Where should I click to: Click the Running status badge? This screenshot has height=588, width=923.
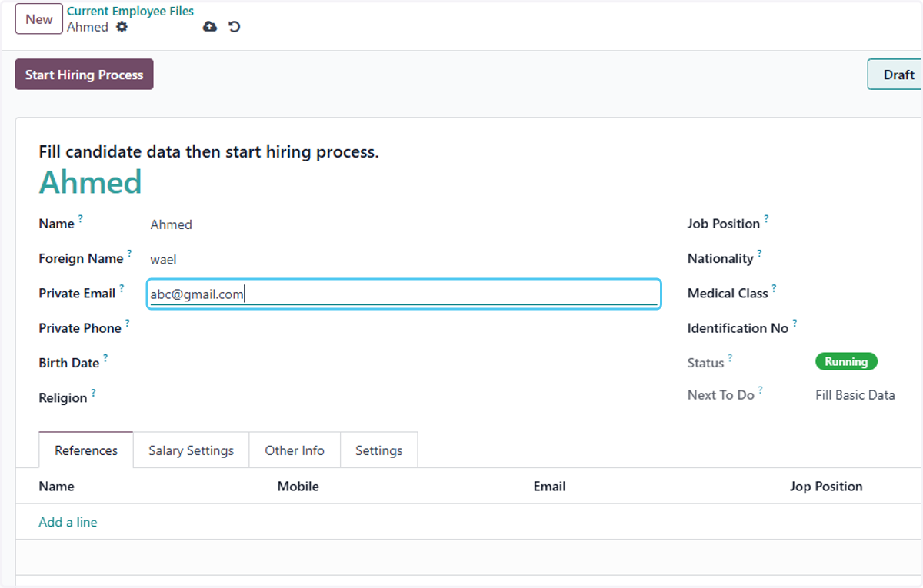click(x=846, y=362)
